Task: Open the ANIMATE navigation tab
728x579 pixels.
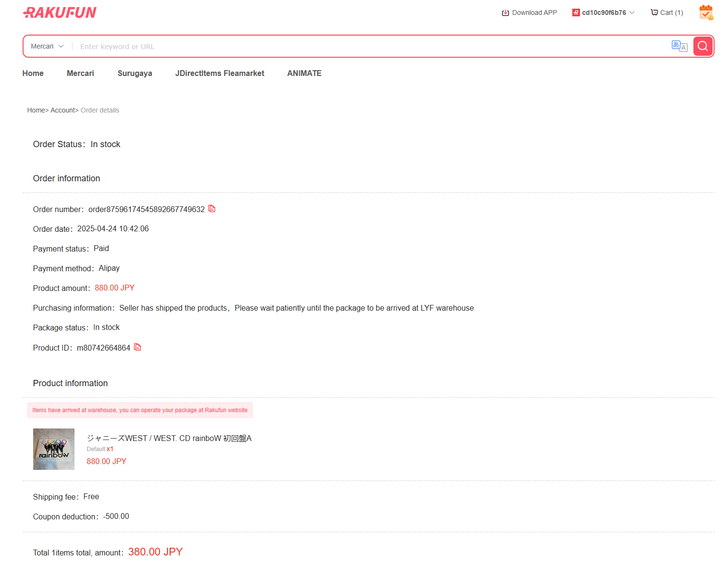Action: (304, 73)
